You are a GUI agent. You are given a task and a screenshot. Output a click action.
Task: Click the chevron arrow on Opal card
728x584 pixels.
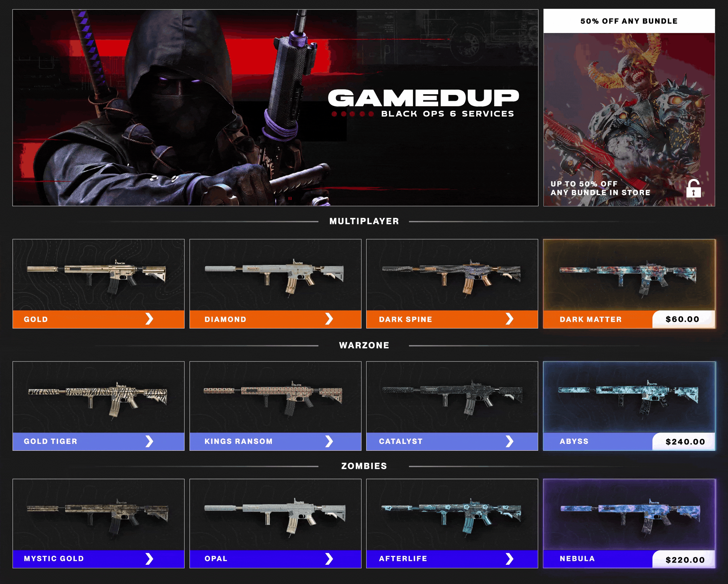click(x=329, y=559)
